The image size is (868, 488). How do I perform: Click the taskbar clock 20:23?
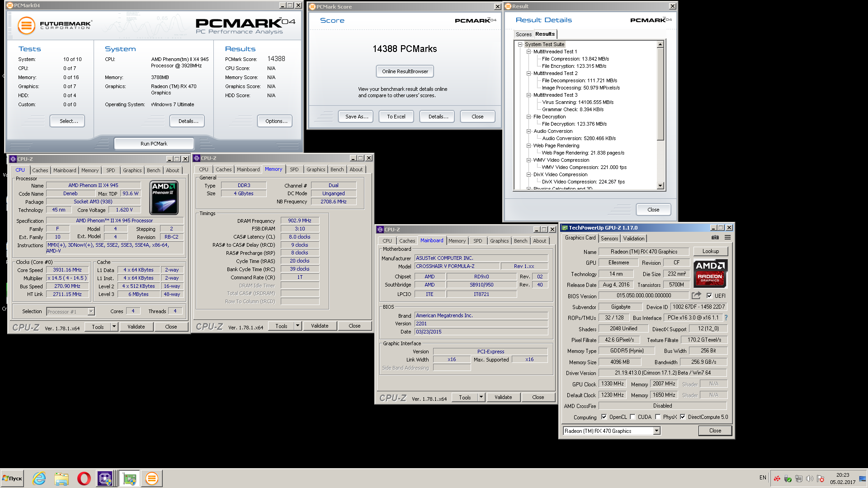click(x=843, y=475)
